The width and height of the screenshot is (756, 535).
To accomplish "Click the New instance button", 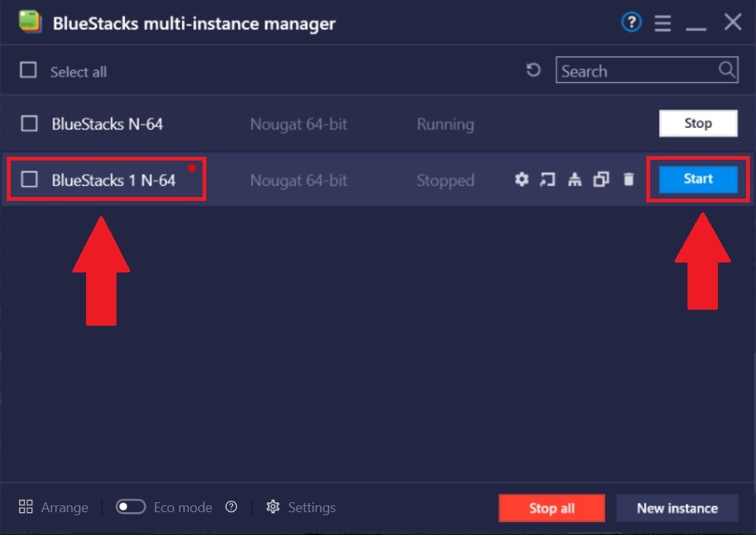I will 677,508.
